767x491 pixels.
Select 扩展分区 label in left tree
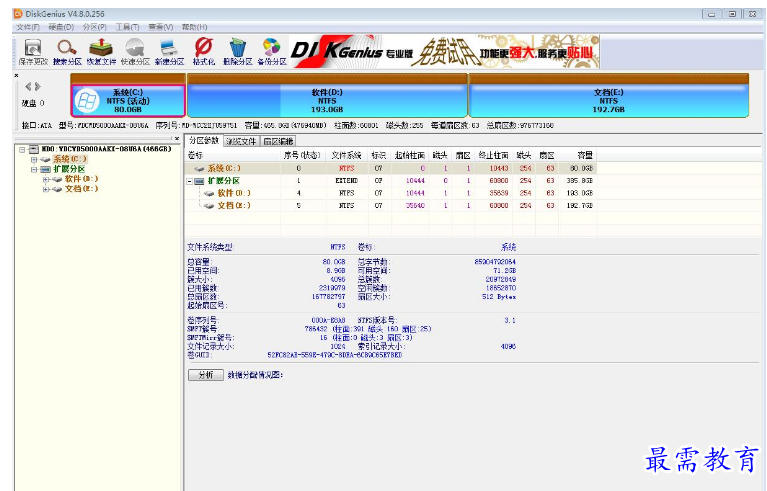point(69,169)
